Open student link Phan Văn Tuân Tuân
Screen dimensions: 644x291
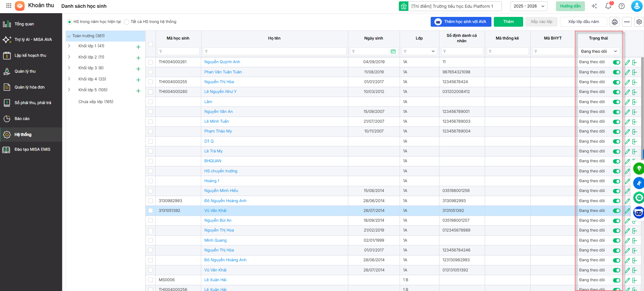223,72
